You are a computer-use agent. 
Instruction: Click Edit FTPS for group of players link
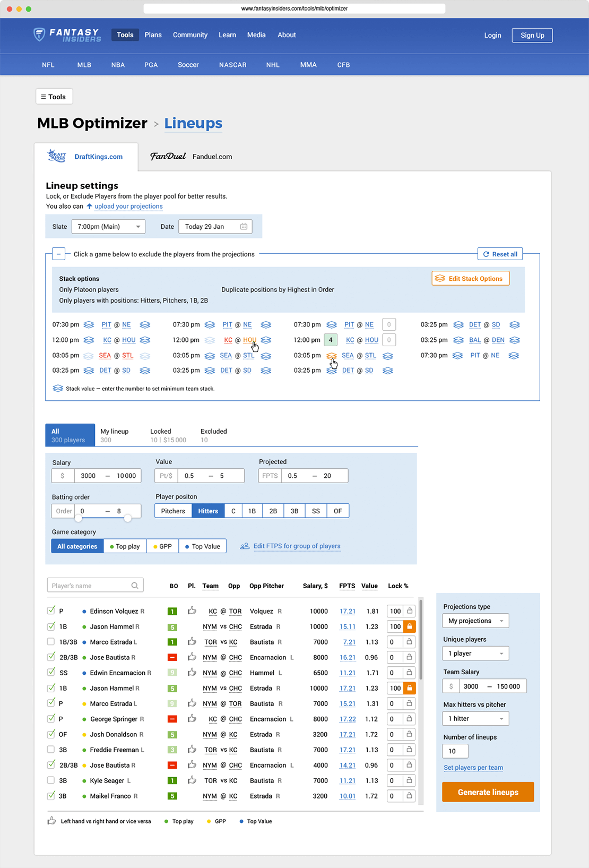coord(297,546)
